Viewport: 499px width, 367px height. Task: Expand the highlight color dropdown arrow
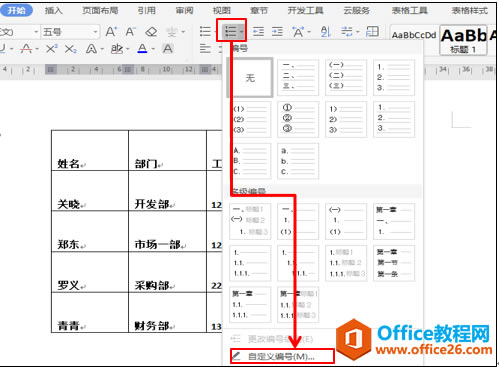128,49
